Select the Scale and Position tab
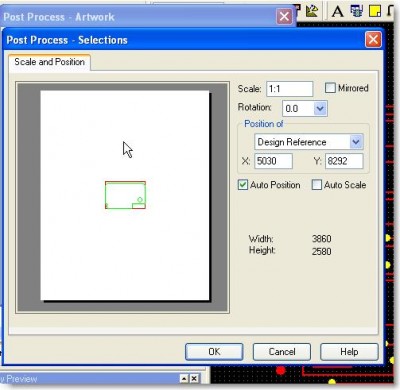 pos(49,62)
